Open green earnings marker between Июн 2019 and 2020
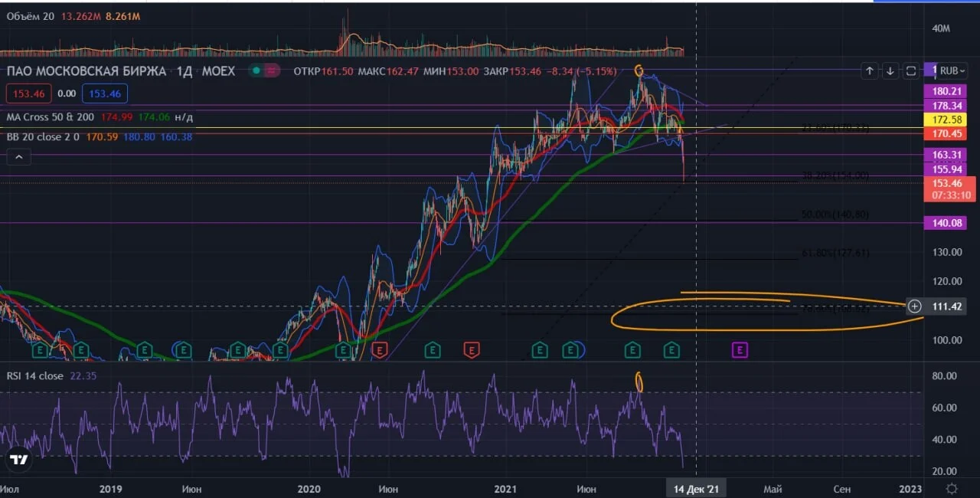The width and height of the screenshot is (980, 498). click(238, 350)
